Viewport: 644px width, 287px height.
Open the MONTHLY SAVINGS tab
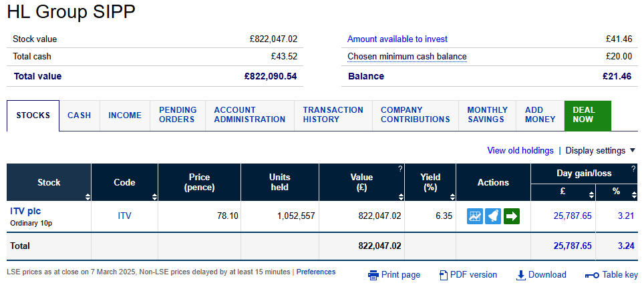pyautogui.click(x=487, y=115)
